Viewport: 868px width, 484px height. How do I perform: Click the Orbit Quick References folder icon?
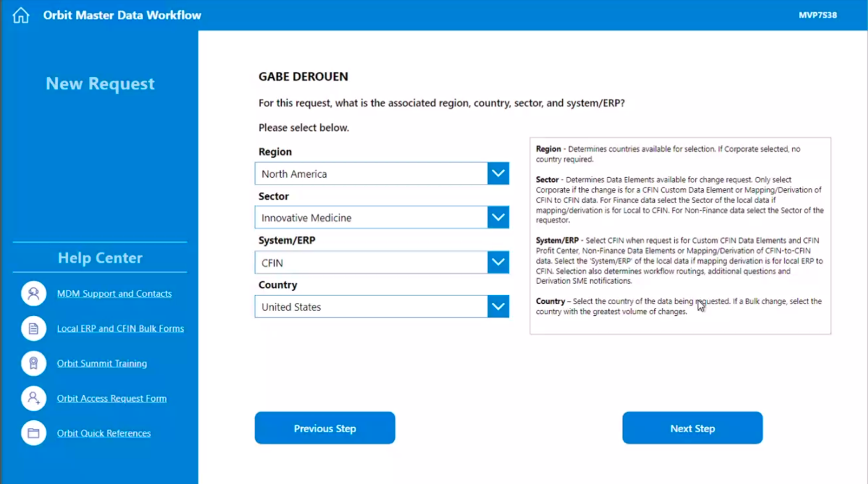[x=34, y=433]
